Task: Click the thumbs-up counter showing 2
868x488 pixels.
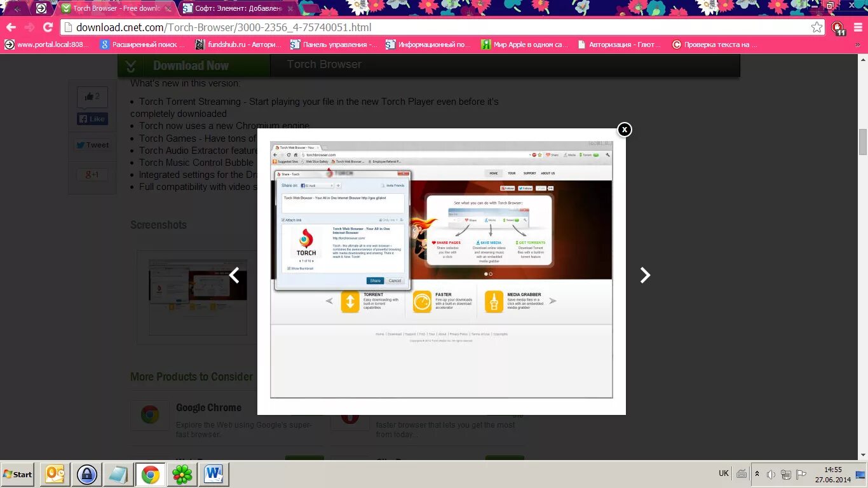Action: click(x=93, y=97)
